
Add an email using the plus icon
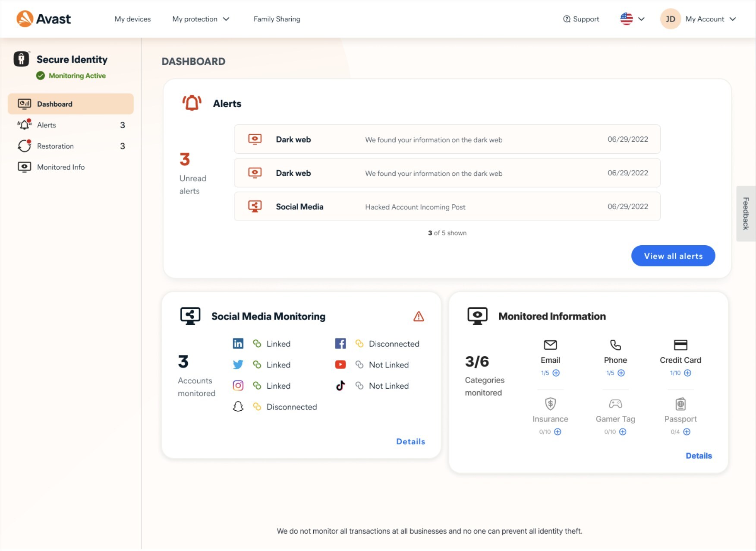(x=556, y=373)
